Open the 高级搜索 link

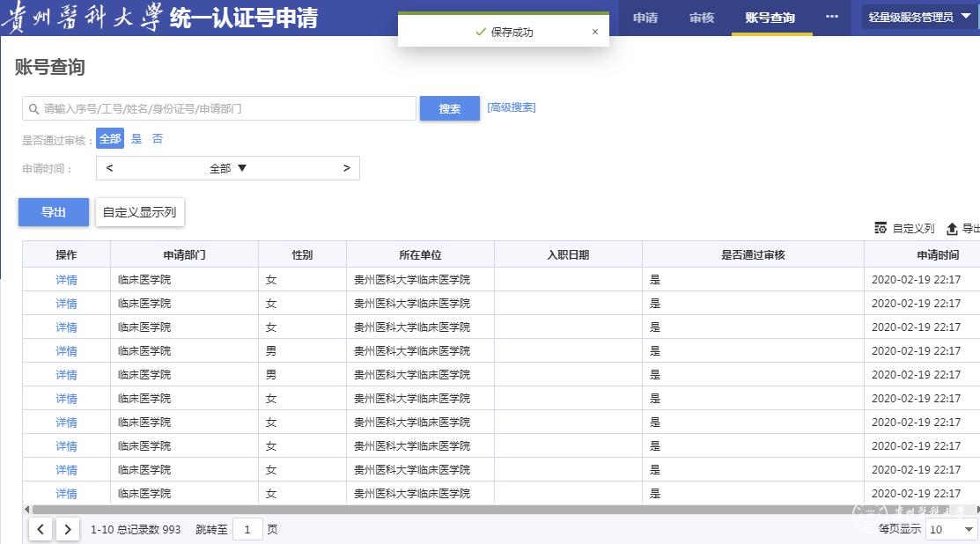[512, 107]
